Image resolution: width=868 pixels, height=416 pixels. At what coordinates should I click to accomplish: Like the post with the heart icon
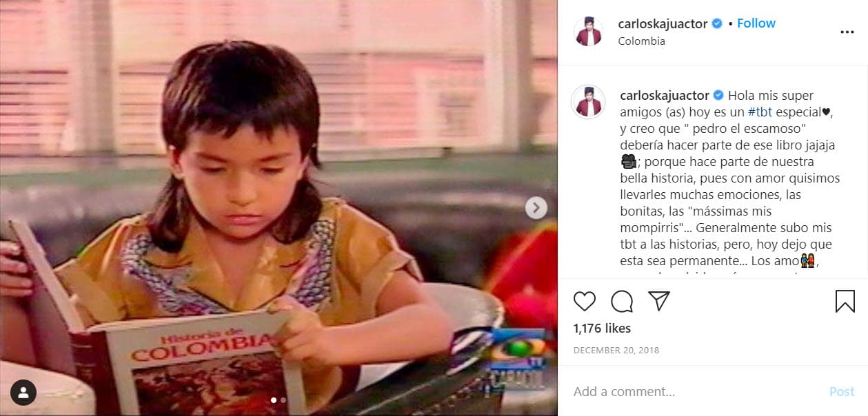585,301
